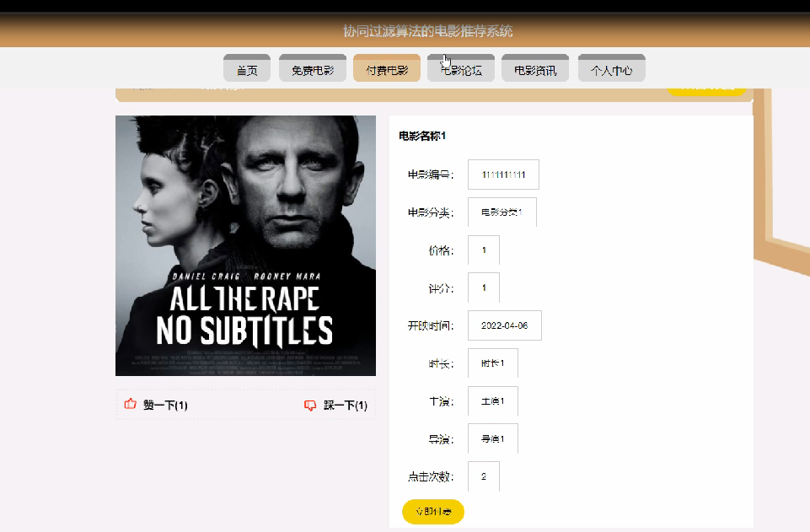Click the click count value box
Screen dimensions: 810x532
point(484,476)
